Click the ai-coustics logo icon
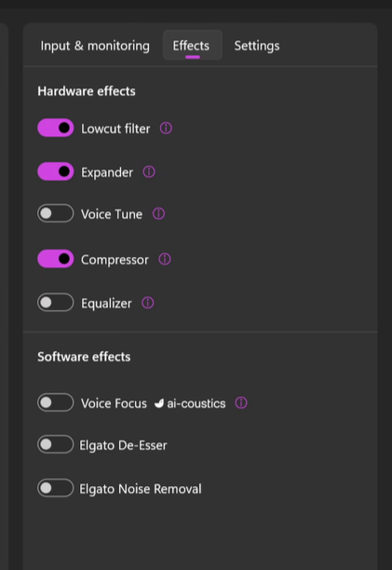 [159, 403]
